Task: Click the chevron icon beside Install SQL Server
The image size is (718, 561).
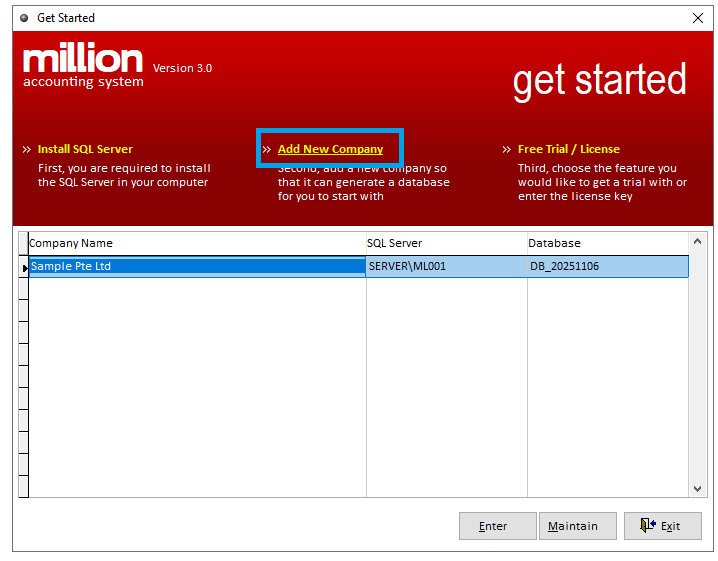Action: 27,149
